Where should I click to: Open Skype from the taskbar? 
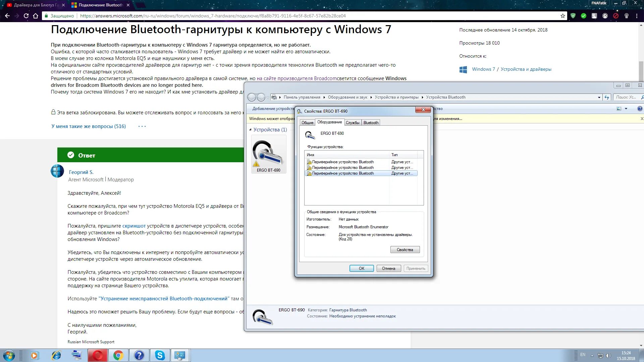[160, 355]
